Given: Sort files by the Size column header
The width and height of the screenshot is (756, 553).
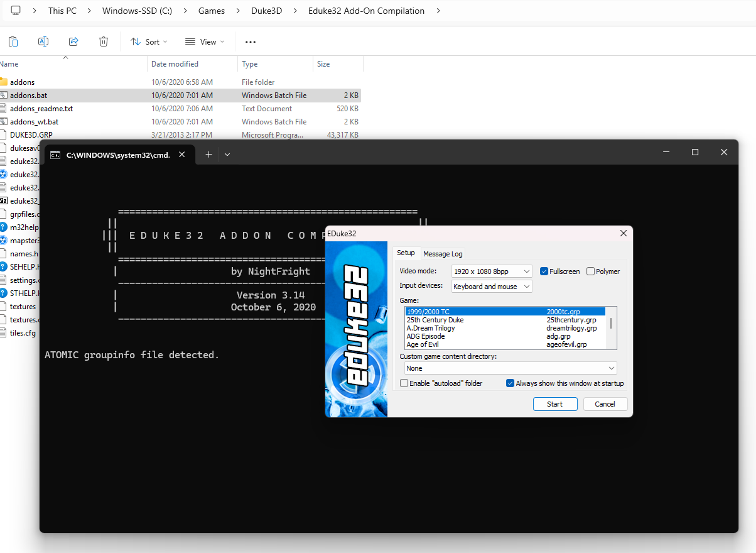Looking at the screenshot, I should click(338, 64).
